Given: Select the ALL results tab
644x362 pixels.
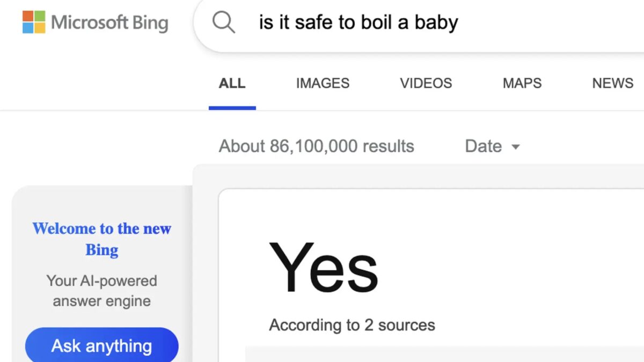Looking at the screenshot, I should (231, 83).
